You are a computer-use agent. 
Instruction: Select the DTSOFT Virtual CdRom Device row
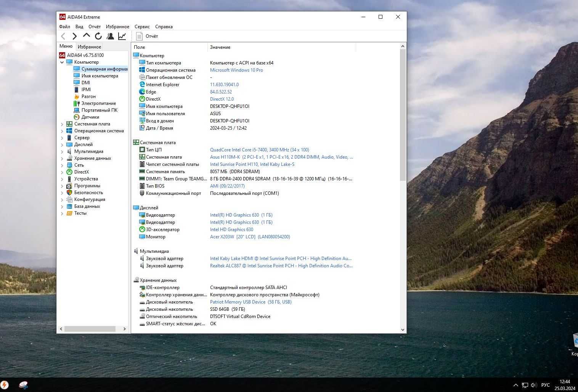pos(240,316)
